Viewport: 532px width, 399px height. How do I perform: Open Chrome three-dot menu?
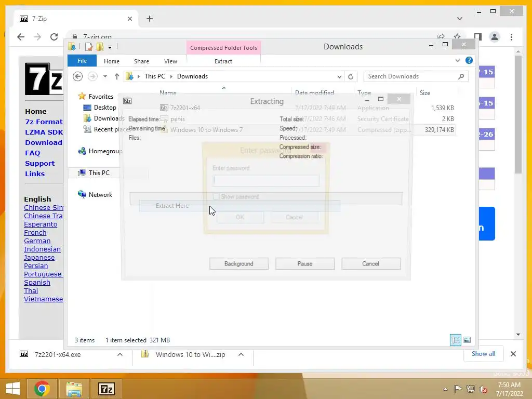[x=511, y=37]
